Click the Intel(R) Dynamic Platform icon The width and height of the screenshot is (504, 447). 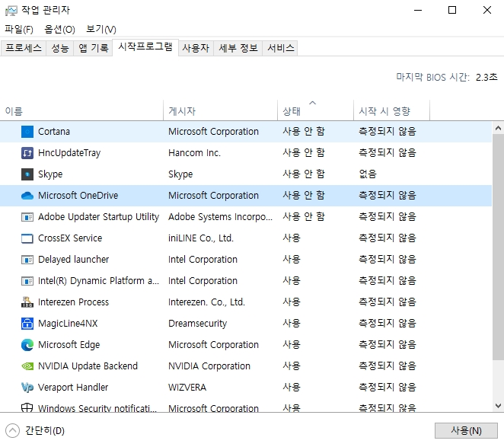[x=27, y=281]
